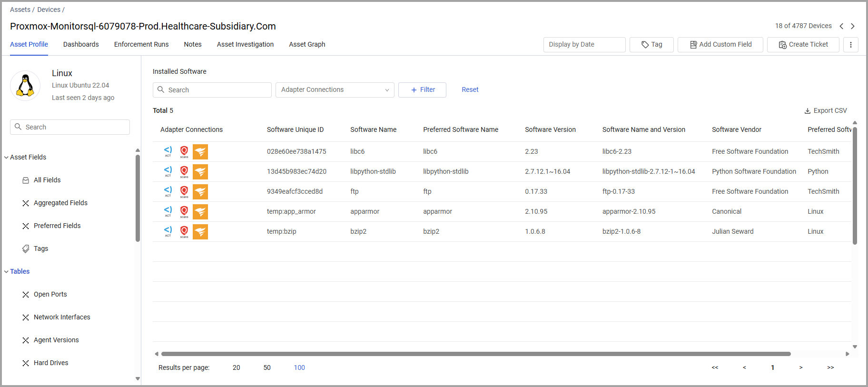
Task: Select Agent Versions in sidebar
Action: pos(56,340)
